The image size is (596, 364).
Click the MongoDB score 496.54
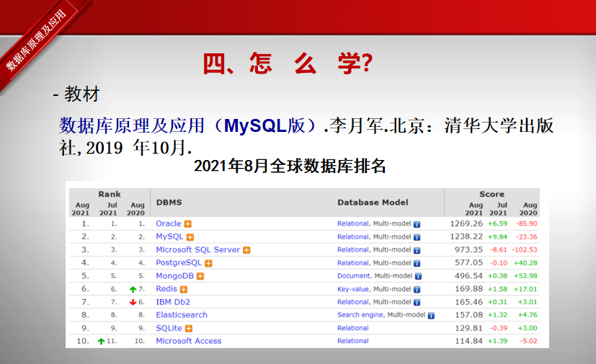point(468,276)
